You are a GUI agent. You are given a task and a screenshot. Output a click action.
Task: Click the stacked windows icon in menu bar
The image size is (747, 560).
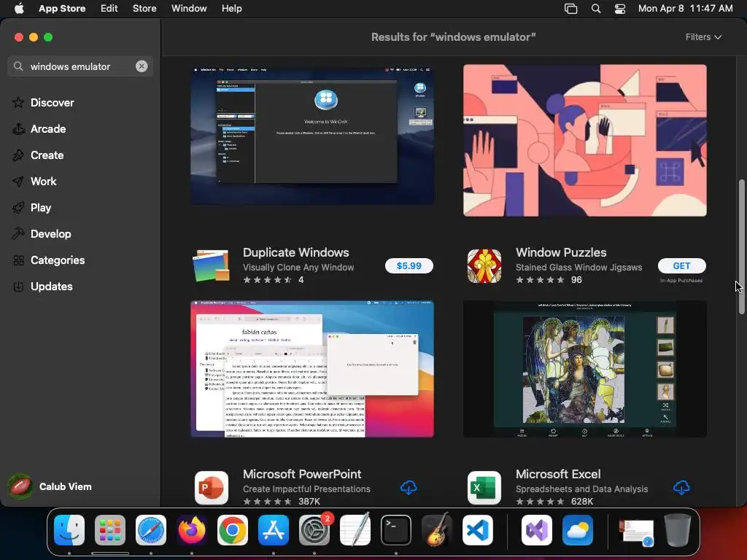[x=570, y=9]
